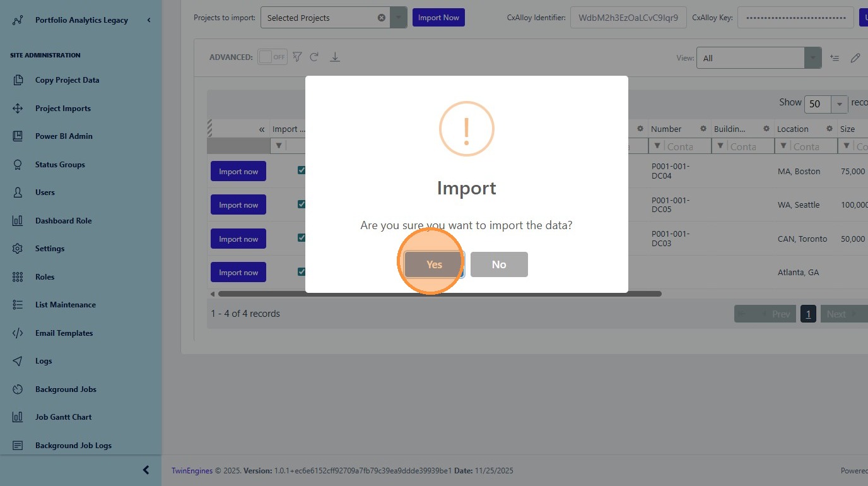The image size is (868, 486).
Task: Cancel the import with No
Action: [499, 264]
